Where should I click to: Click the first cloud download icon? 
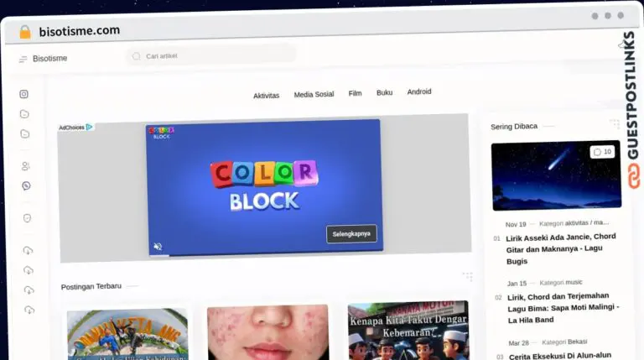[x=28, y=250]
